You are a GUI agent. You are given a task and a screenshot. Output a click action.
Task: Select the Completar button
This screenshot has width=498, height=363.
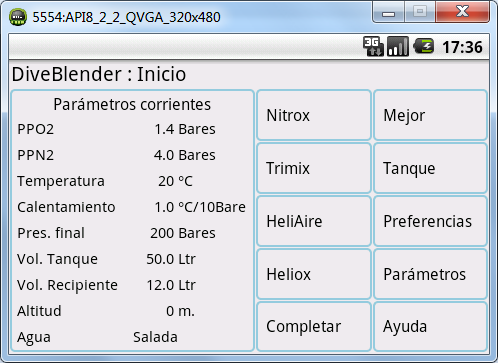point(314,326)
